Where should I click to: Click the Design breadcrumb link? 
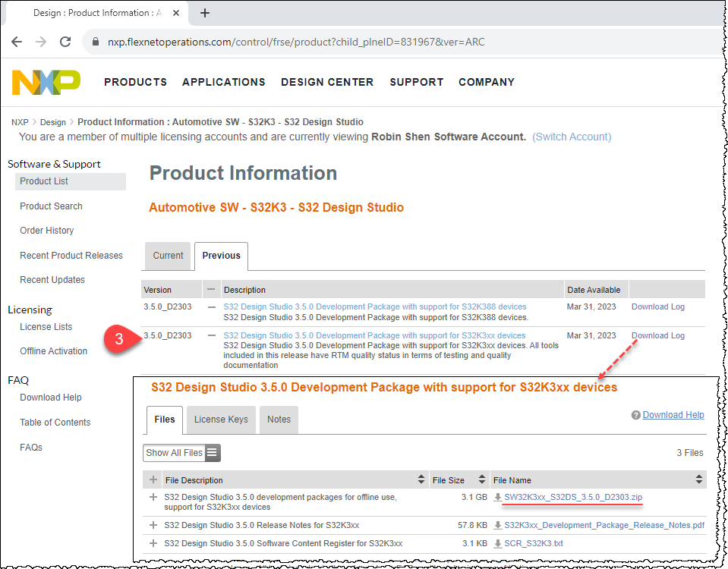(x=53, y=122)
